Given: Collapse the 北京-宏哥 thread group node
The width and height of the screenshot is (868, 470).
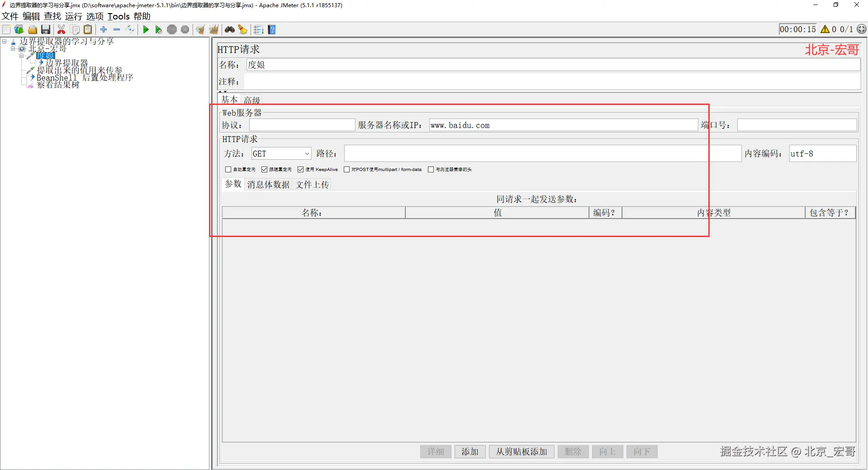Looking at the screenshot, I should click(13, 49).
